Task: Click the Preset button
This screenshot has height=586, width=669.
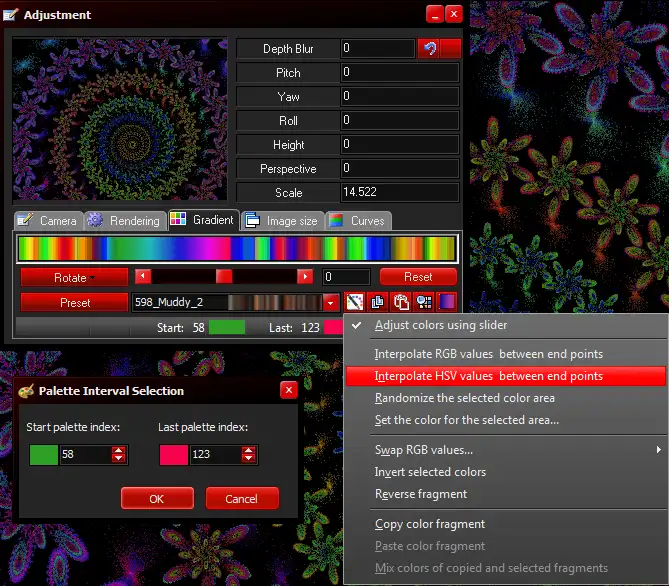Action: [x=74, y=303]
